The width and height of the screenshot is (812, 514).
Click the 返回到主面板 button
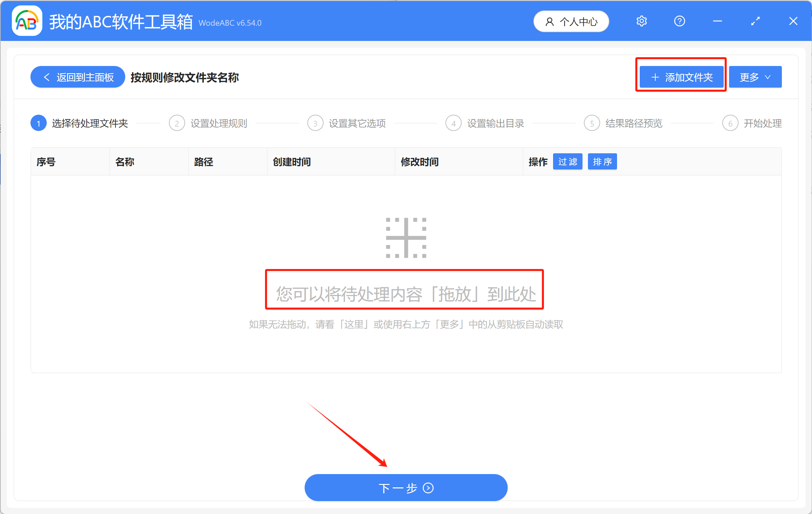point(78,77)
